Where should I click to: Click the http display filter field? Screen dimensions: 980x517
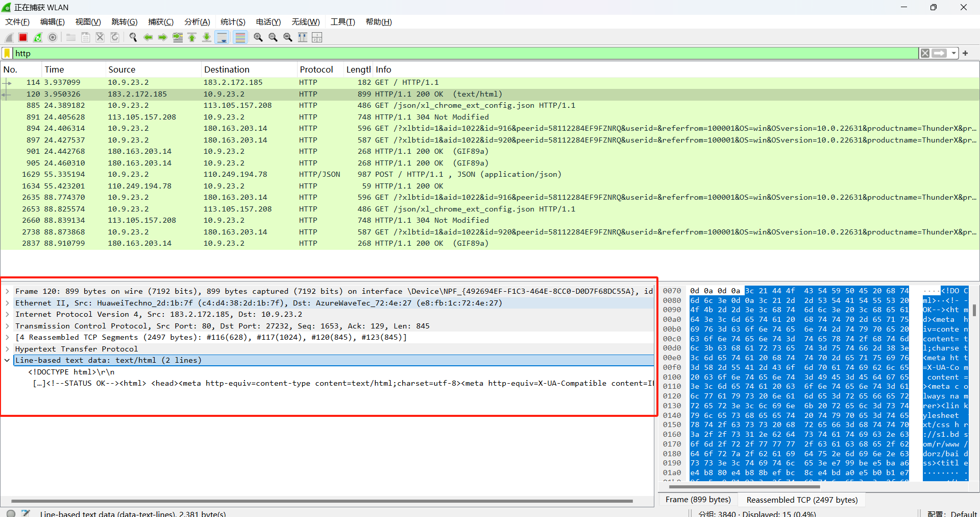point(465,53)
